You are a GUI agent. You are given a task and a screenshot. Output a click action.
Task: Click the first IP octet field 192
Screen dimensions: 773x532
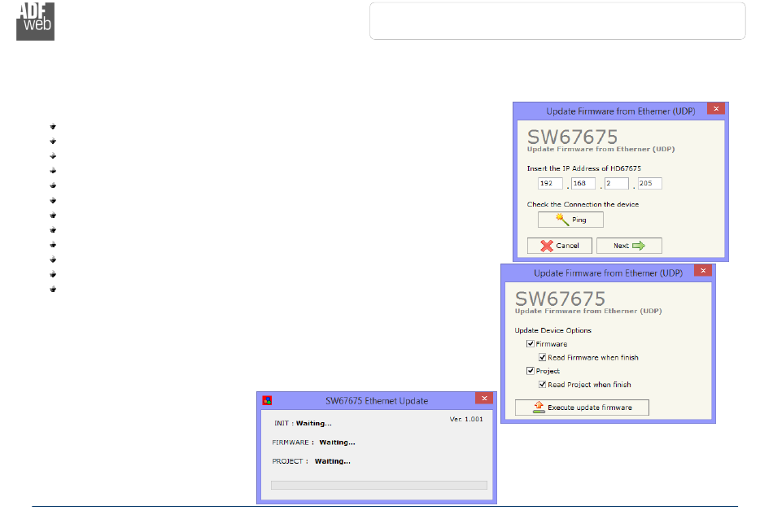(x=550, y=183)
